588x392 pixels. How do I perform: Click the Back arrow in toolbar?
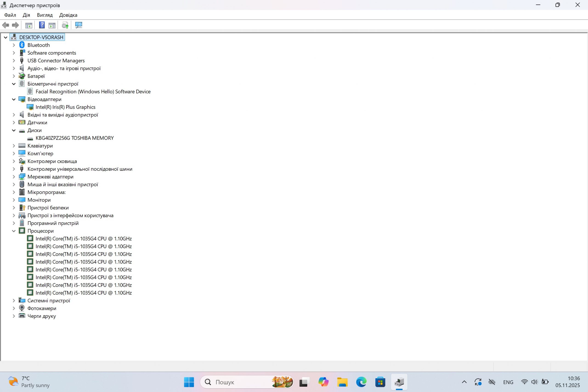tap(6, 25)
